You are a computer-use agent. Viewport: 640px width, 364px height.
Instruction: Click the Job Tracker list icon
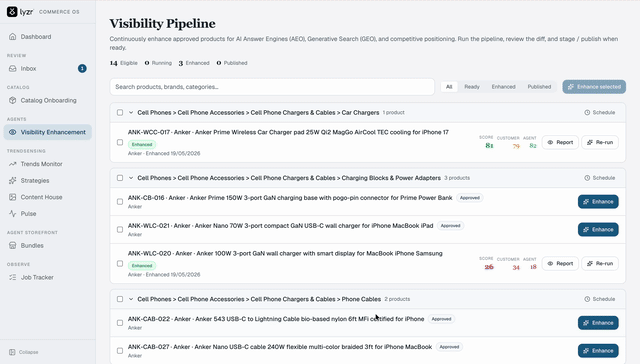point(13,277)
